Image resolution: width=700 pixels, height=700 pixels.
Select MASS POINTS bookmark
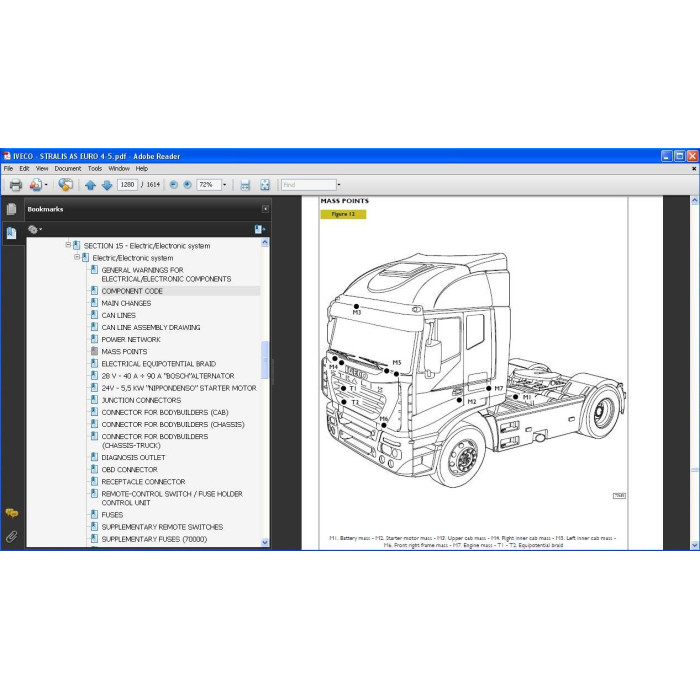pyautogui.click(x=124, y=352)
